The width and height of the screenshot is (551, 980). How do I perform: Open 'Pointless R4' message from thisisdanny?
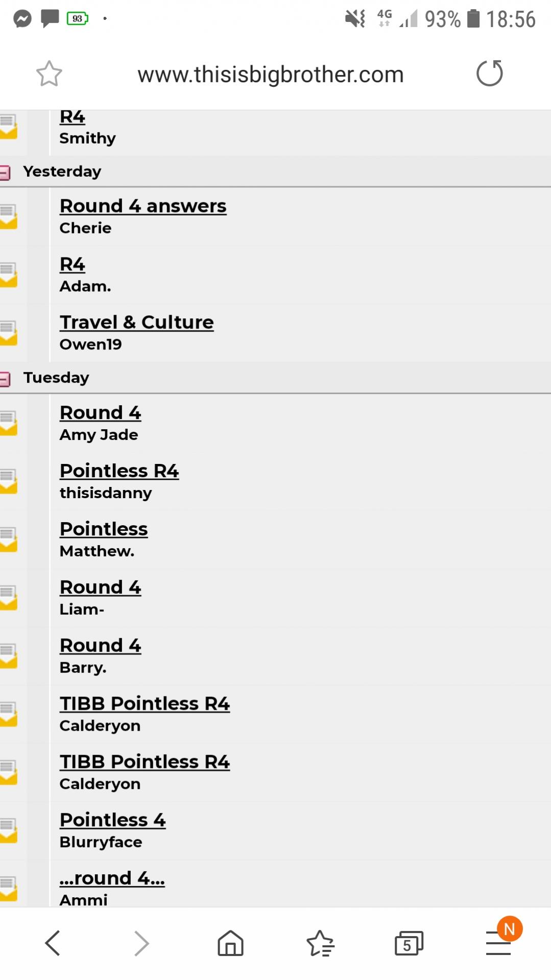point(119,471)
